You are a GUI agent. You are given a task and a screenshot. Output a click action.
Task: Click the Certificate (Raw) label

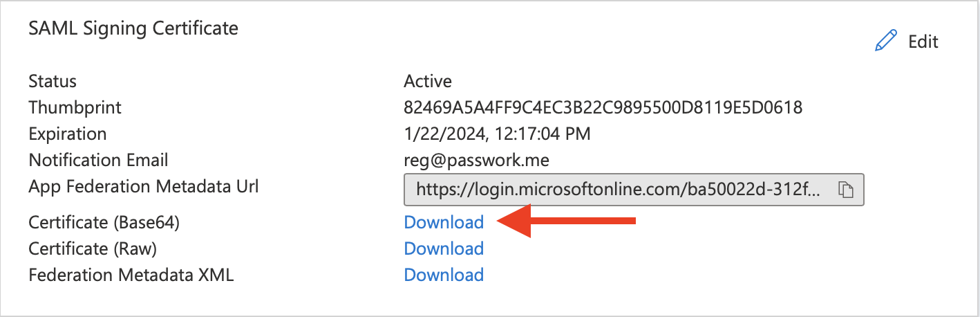(x=93, y=248)
